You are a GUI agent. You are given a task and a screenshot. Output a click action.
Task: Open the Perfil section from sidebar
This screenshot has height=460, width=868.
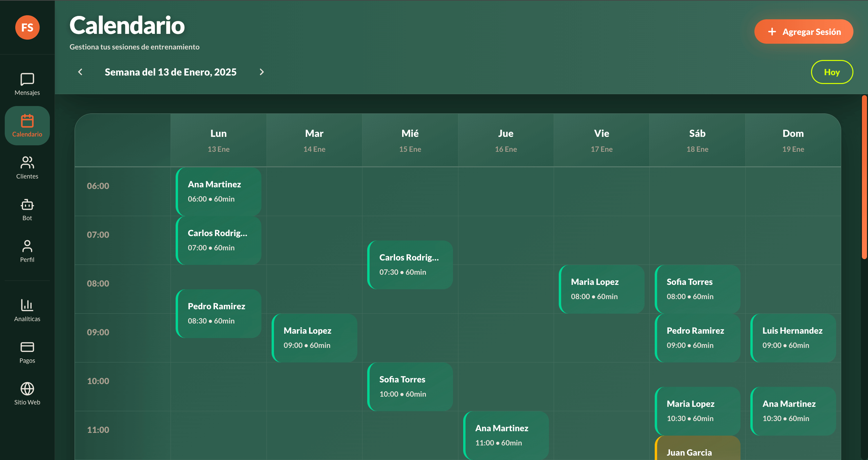tap(27, 251)
